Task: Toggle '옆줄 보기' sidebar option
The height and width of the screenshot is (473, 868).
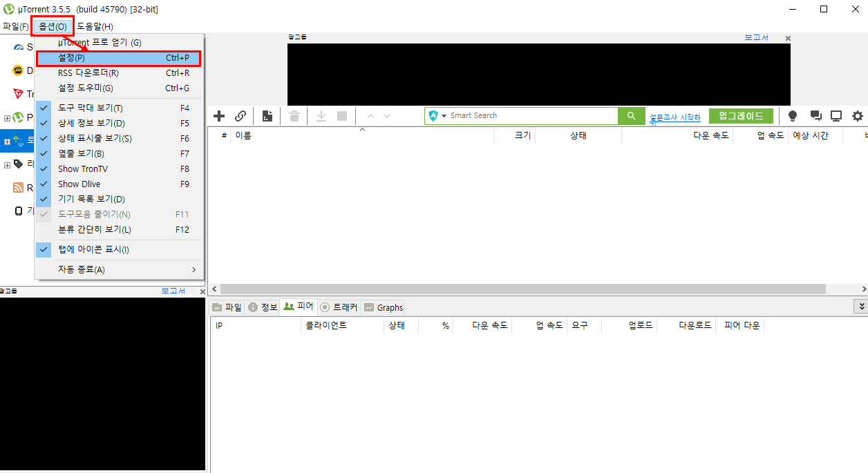Action: (x=120, y=153)
